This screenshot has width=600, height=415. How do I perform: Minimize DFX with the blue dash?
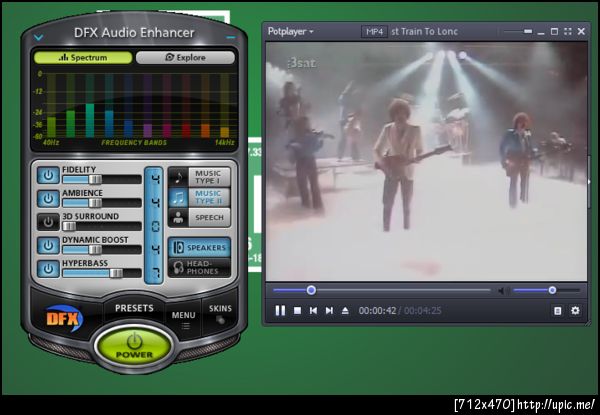point(230,37)
